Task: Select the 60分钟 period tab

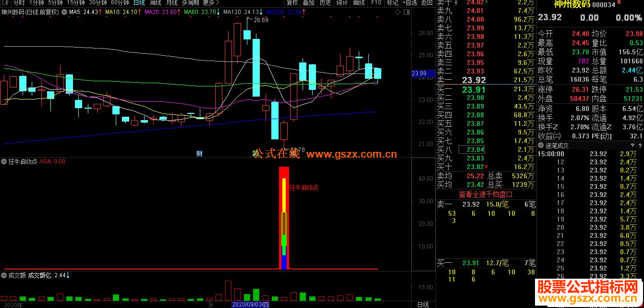Action: tap(120, 3)
